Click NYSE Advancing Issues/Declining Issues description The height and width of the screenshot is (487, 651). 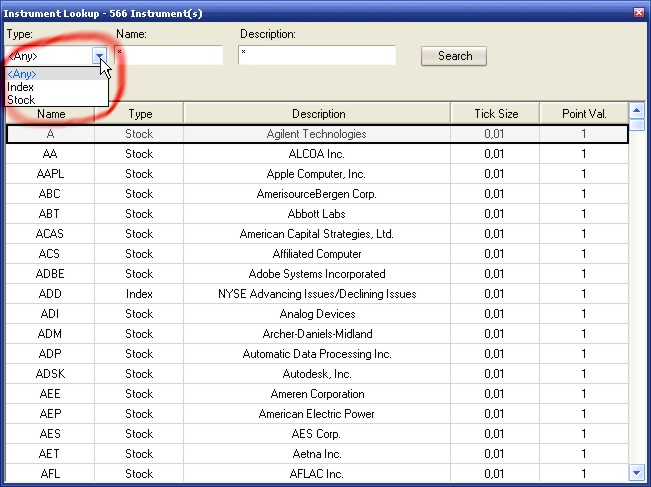pyautogui.click(x=317, y=294)
